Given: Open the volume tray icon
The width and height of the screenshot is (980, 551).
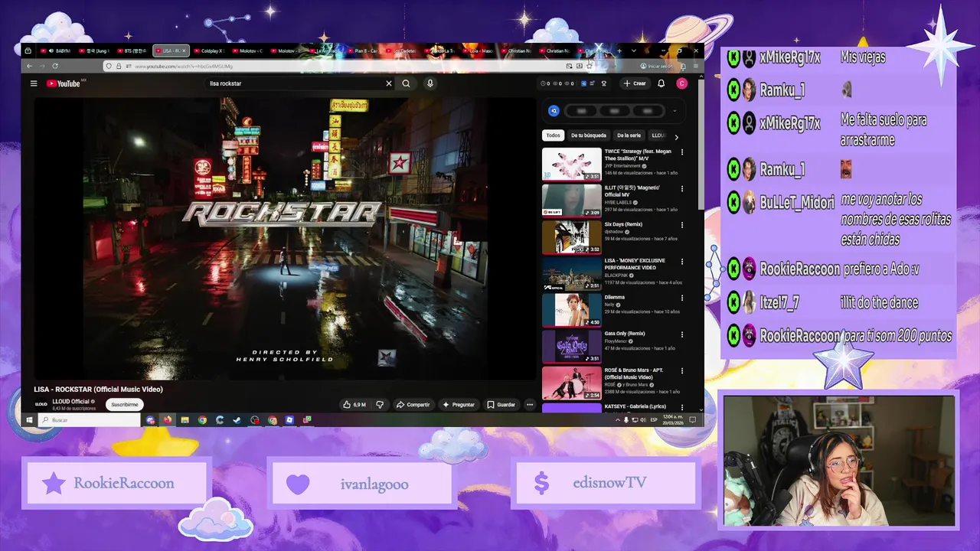Looking at the screenshot, I should click(x=643, y=420).
